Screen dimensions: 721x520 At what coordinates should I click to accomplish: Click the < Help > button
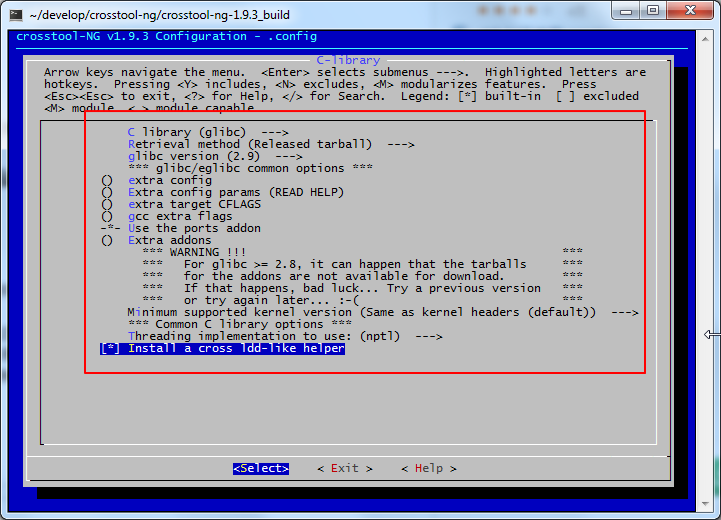[x=429, y=468]
